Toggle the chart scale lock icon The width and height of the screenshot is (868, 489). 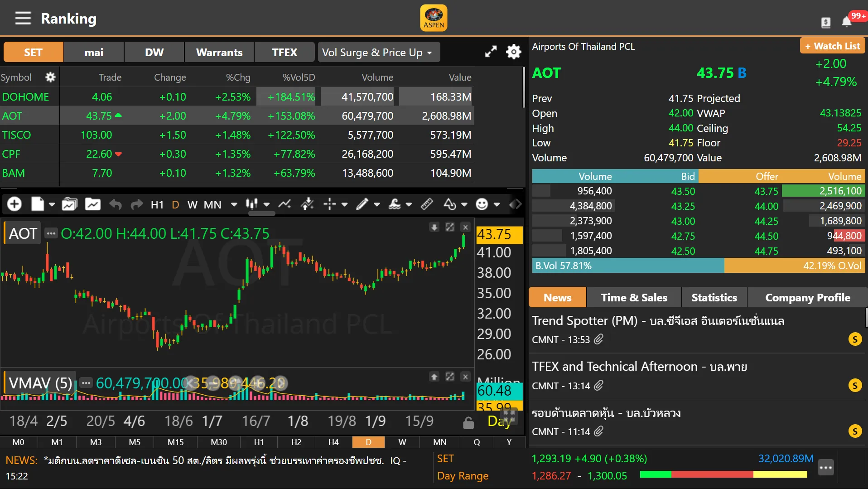point(468,422)
